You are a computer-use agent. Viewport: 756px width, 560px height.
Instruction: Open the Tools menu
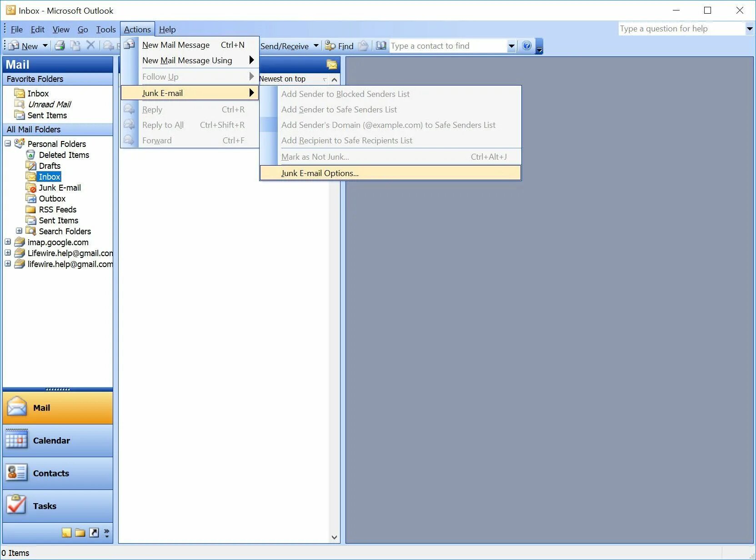click(x=105, y=29)
